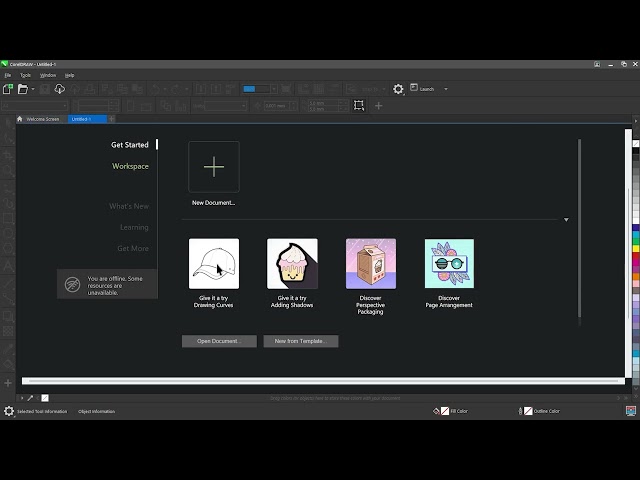The width and height of the screenshot is (640, 480).
Task: Click the Outline Color swatch
Action: pyautogui.click(x=528, y=411)
